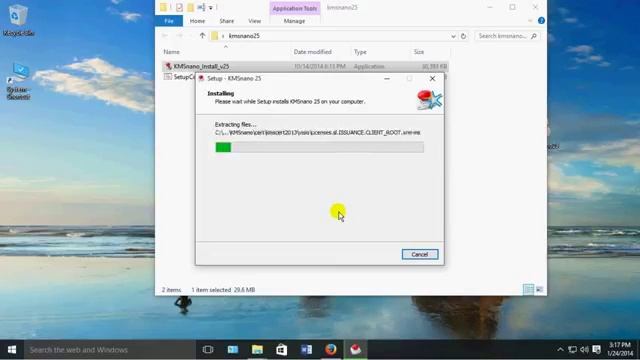The image size is (640, 360).
Task: Select the Application Tools contextual tab
Action: pos(295,9)
